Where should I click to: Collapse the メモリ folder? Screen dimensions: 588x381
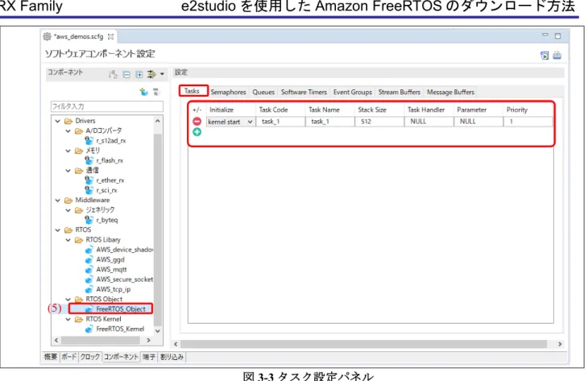pos(68,151)
